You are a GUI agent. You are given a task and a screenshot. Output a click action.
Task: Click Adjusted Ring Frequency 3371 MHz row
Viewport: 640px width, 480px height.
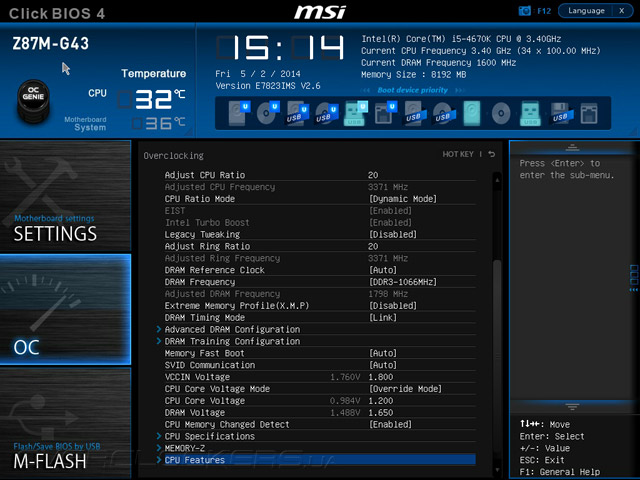(x=320, y=258)
